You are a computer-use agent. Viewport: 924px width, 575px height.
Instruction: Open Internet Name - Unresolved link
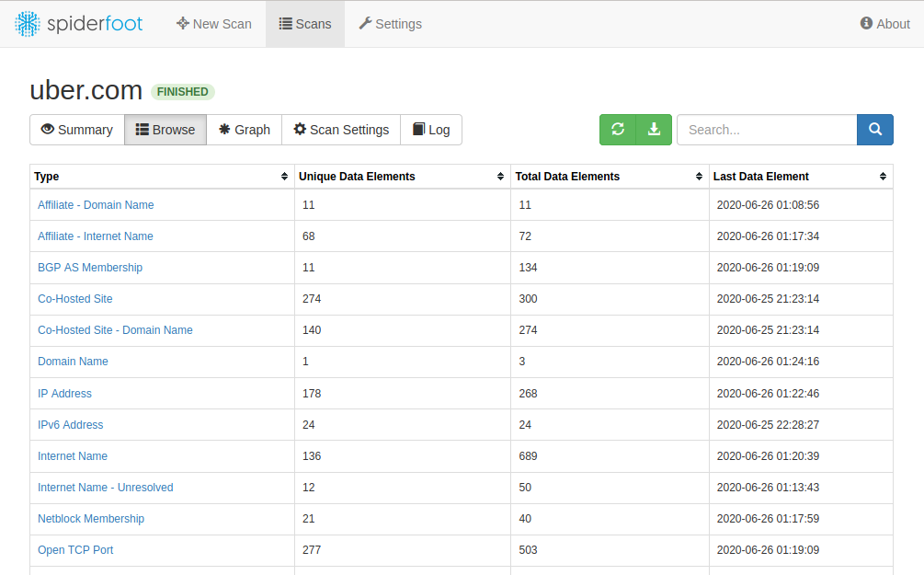[106, 487]
